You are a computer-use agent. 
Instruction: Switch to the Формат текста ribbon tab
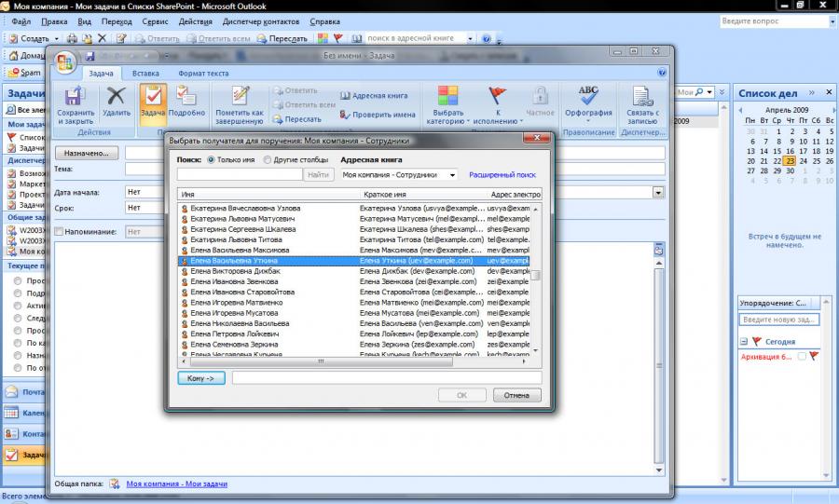203,74
